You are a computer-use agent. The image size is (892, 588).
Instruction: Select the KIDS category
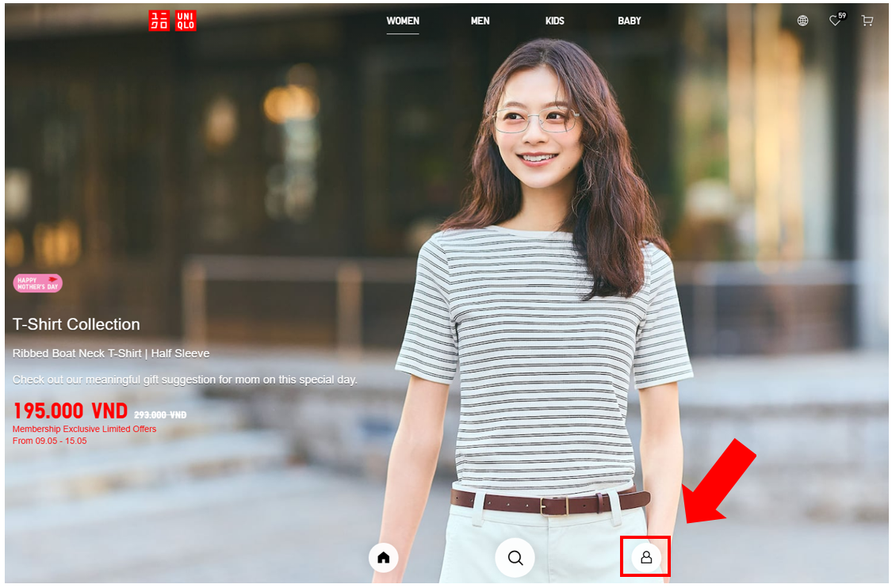coord(555,21)
